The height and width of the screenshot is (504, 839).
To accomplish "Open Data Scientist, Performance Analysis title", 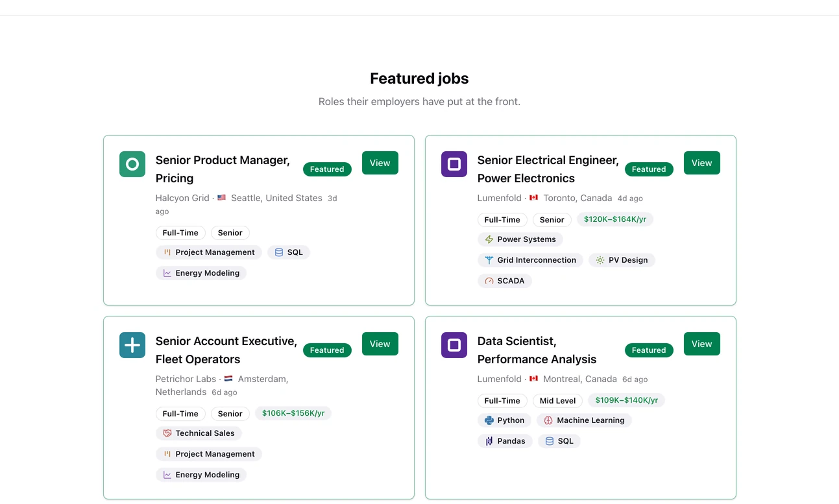I will (537, 350).
